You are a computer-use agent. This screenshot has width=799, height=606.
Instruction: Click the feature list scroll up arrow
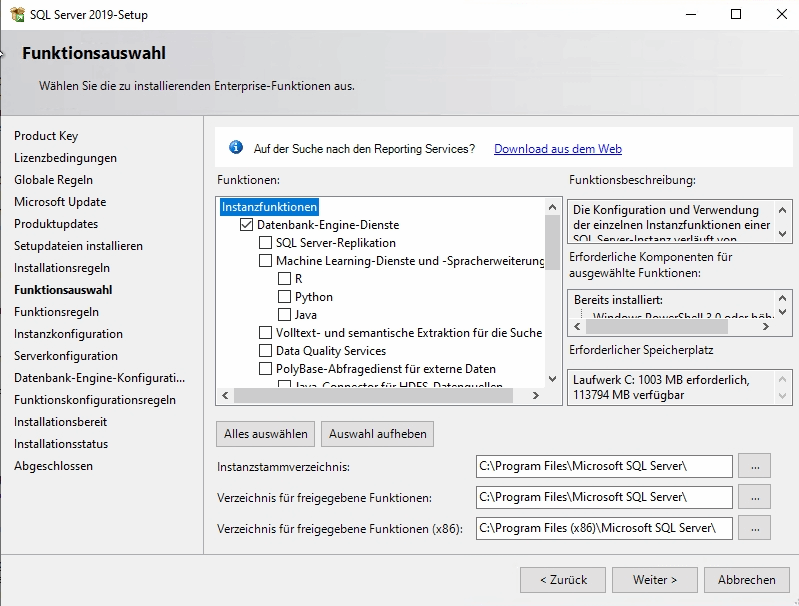point(552,207)
